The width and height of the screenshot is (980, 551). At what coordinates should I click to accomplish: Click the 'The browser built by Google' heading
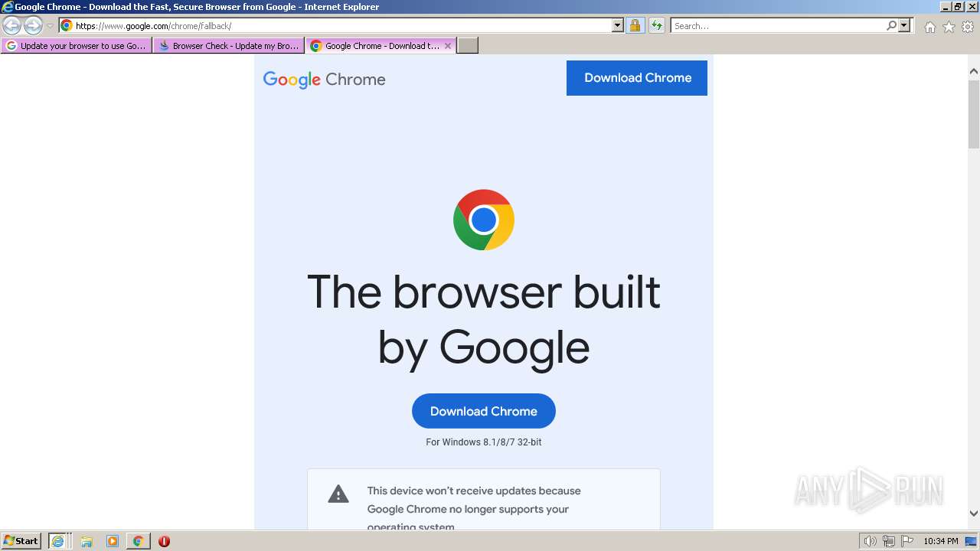click(x=484, y=320)
